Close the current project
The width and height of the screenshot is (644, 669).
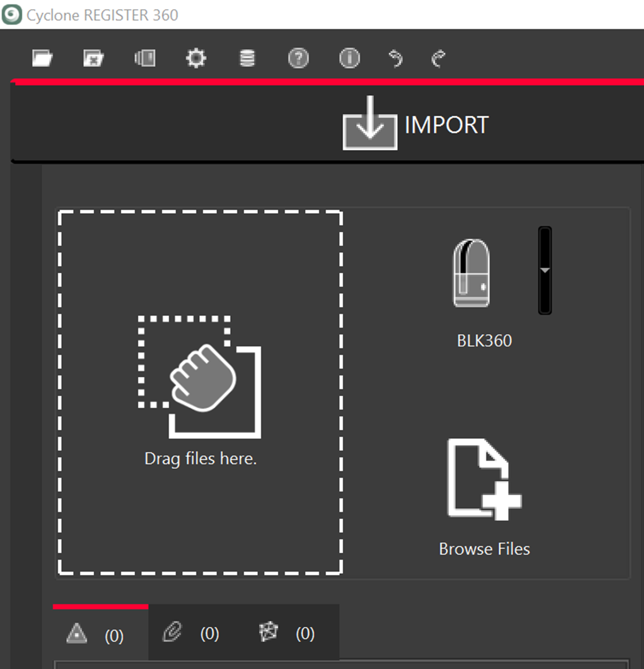[93, 58]
